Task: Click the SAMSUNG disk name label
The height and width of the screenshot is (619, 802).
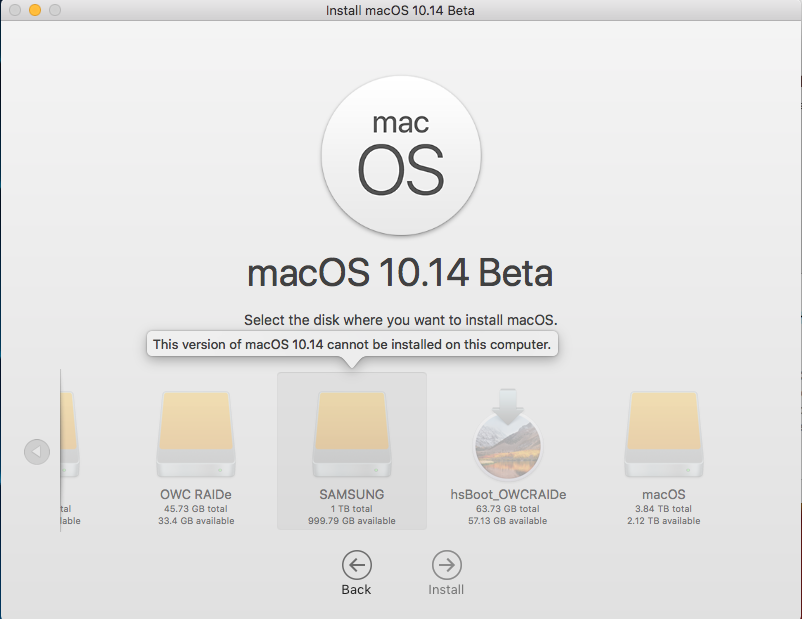Action: pyautogui.click(x=352, y=494)
